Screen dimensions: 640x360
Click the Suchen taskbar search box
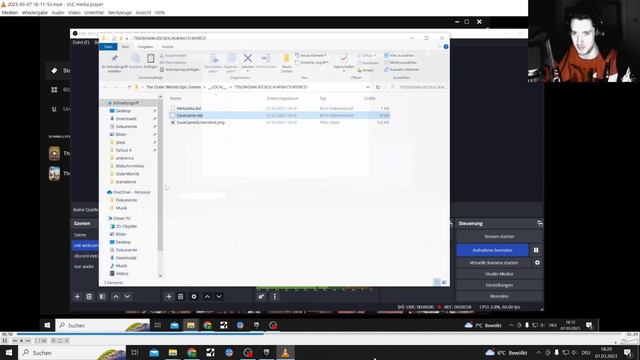coord(72,352)
